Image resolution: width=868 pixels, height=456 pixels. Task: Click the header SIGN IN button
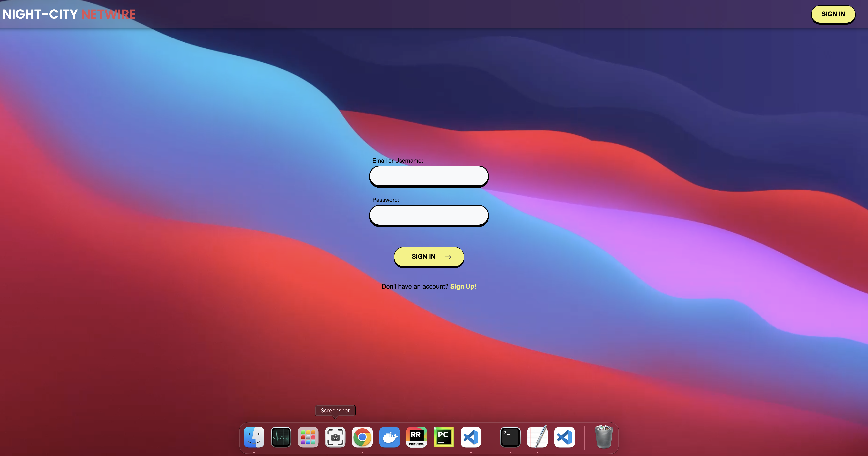pyautogui.click(x=833, y=14)
